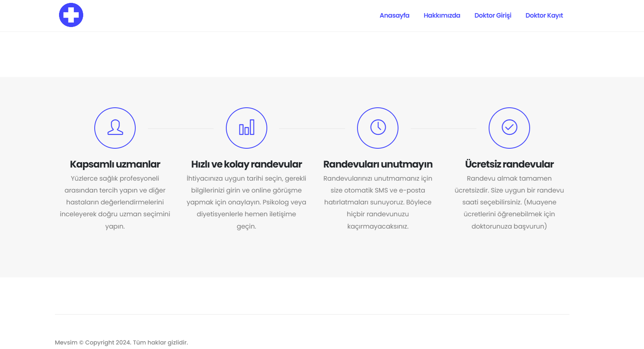Click the heading Ücretsiz randevular
Image resolution: width=644 pixels, height=349 pixels.
tap(509, 164)
